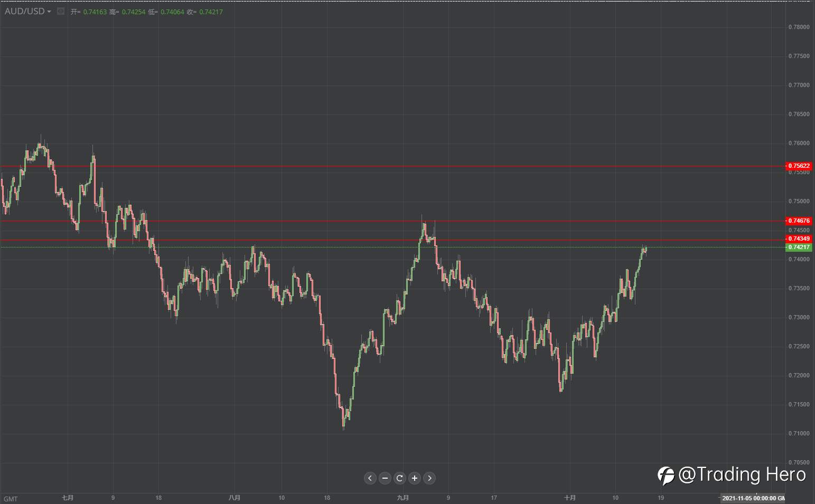This screenshot has width=815, height=504.
Task: Click the 0.71500 price axis label
Action: pyautogui.click(x=799, y=404)
